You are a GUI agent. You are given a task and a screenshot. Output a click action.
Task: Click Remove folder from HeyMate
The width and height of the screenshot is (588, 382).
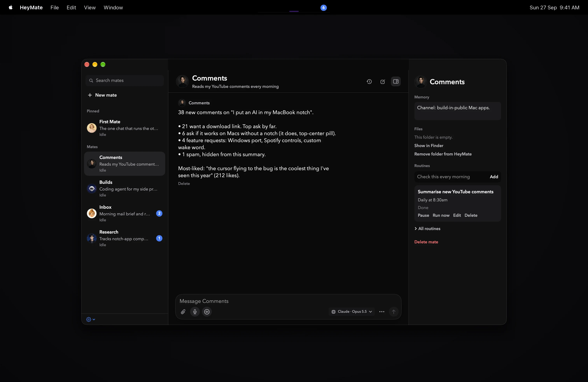[x=443, y=154]
